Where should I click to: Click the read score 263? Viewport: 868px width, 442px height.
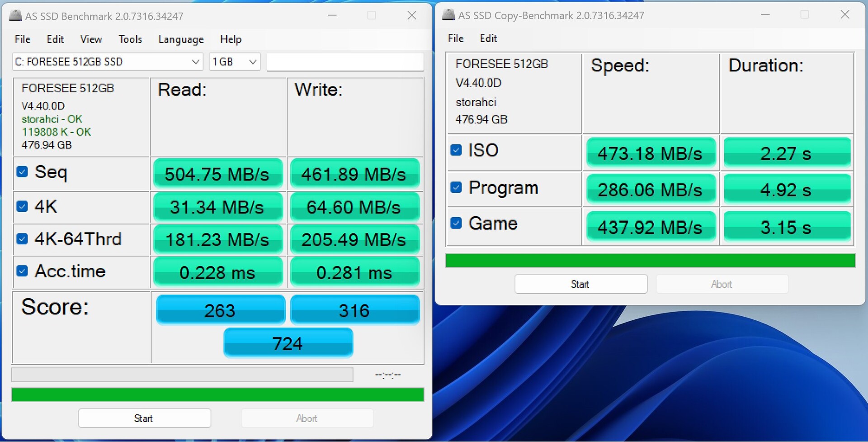point(220,310)
